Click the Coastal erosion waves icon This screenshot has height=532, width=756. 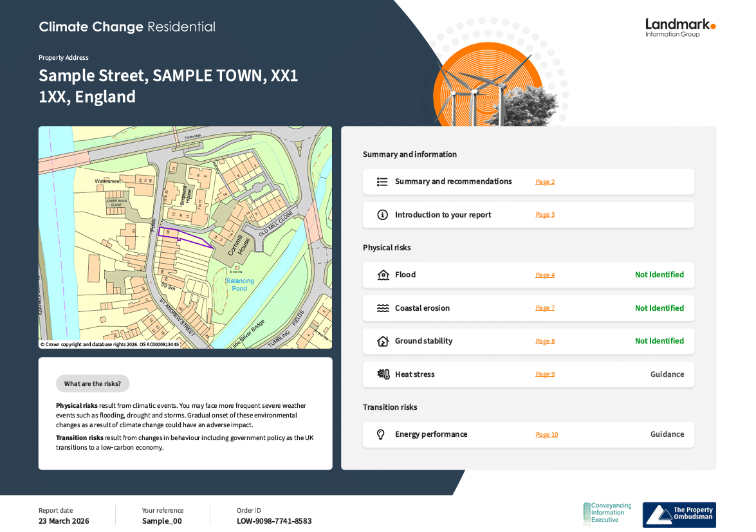(x=383, y=308)
